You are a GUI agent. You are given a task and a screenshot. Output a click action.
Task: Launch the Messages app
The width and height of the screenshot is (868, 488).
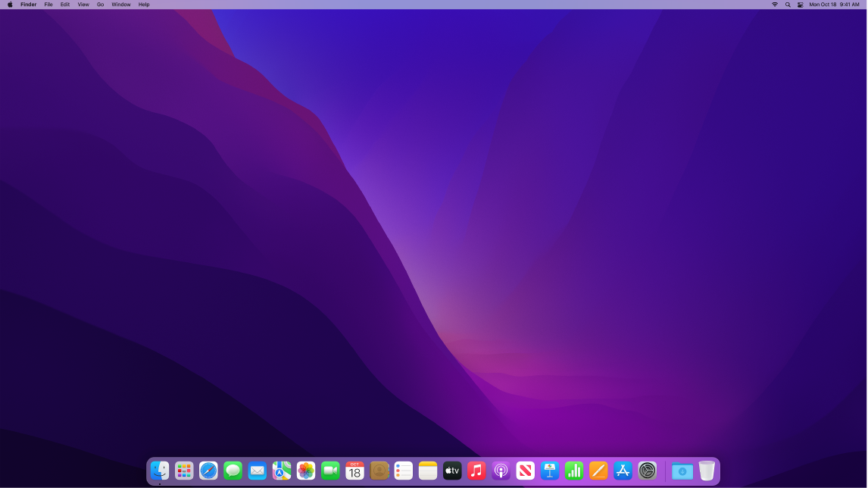232,471
